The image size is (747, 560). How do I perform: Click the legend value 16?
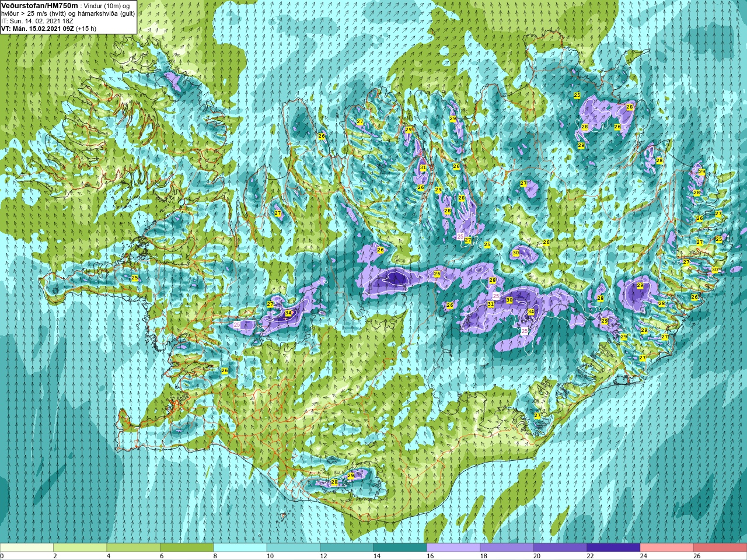pos(430,556)
